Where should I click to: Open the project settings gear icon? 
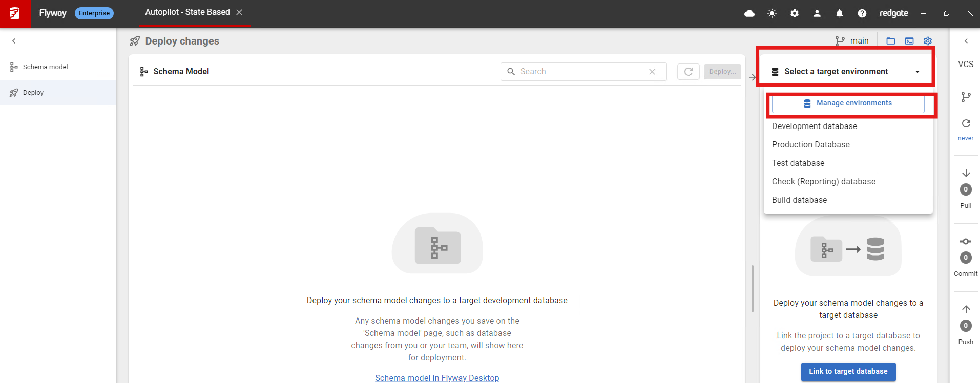928,41
